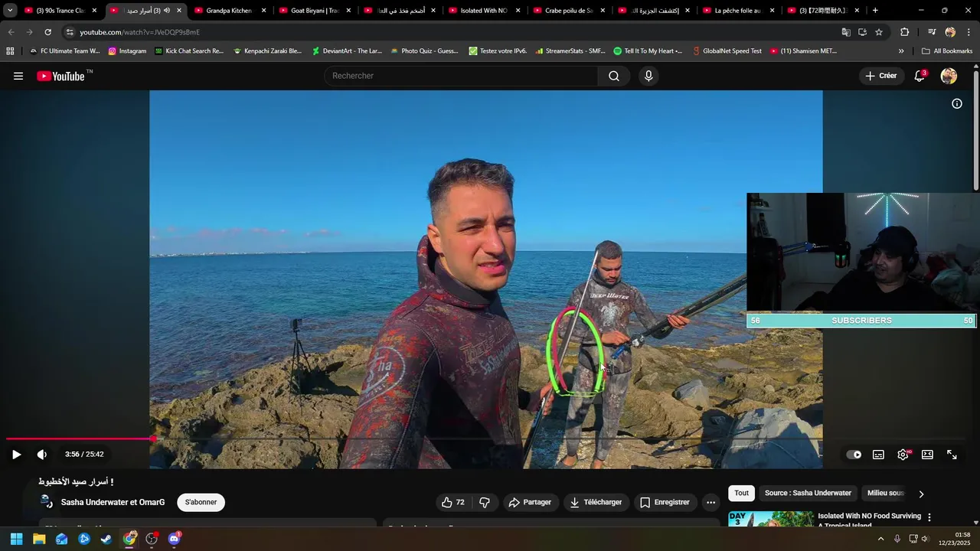Screen dimensions: 980x551
Task: Enter fullscreen from the player
Action: pyautogui.click(x=952, y=455)
